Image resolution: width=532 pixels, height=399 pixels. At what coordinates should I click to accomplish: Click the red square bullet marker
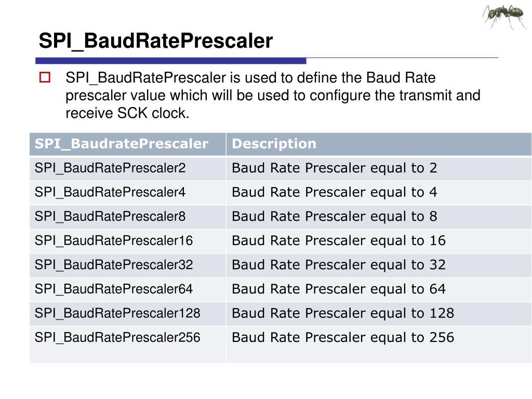pyautogui.click(x=45, y=77)
